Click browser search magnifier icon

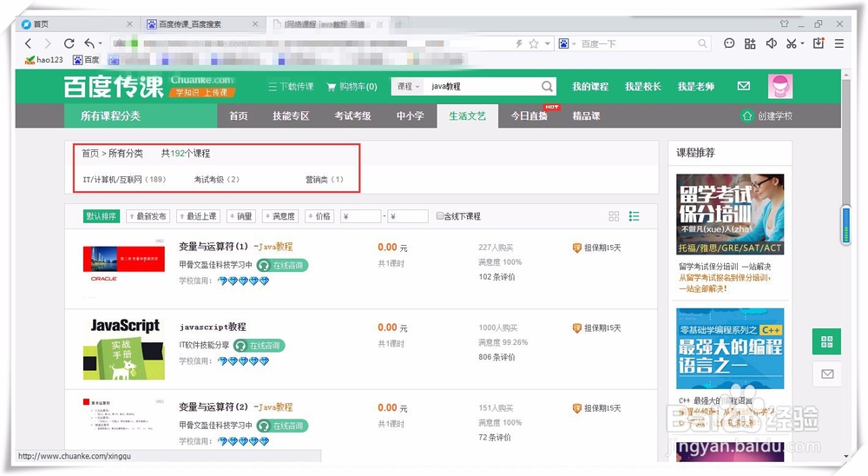click(702, 43)
